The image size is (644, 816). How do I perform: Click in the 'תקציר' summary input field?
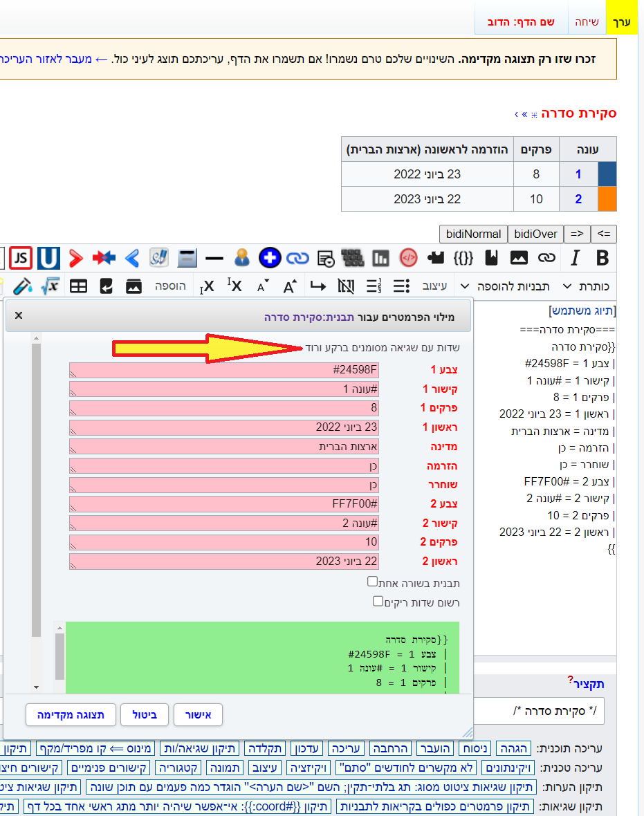tap(539, 711)
